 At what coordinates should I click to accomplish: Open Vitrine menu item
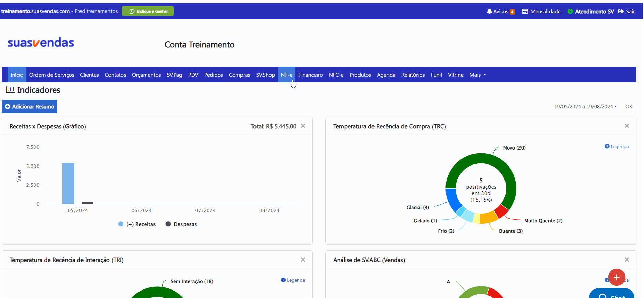tap(456, 75)
